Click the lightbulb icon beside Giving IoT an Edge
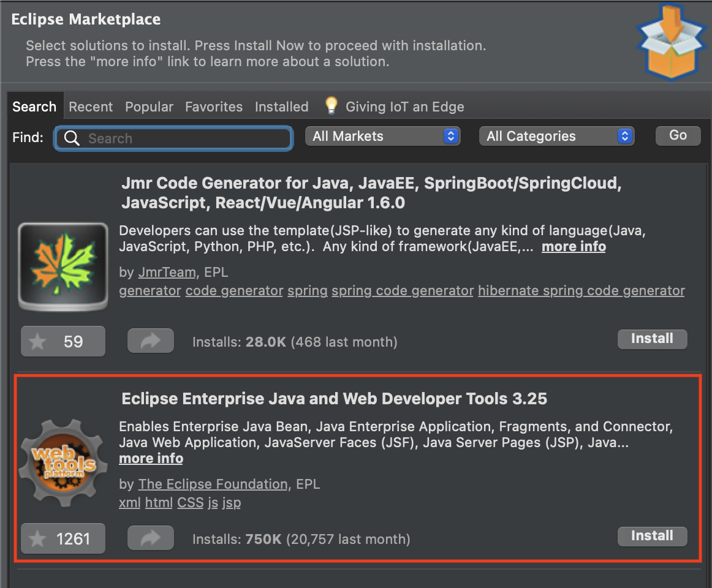This screenshot has height=588, width=712. (331, 105)
